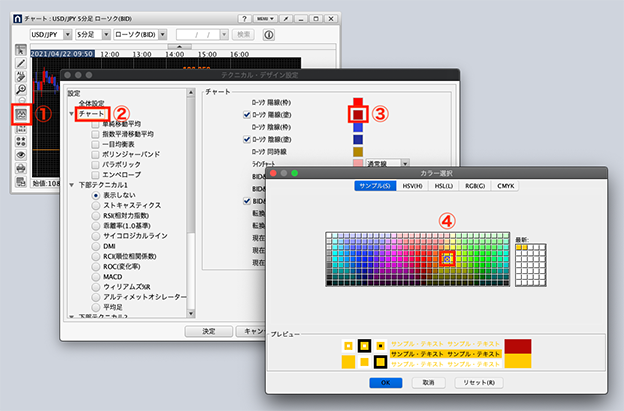The height and width of the screenshot is (411, 624).
Task: Click the red ローソク 陽線(塗) color swatch
Action: 357,114
